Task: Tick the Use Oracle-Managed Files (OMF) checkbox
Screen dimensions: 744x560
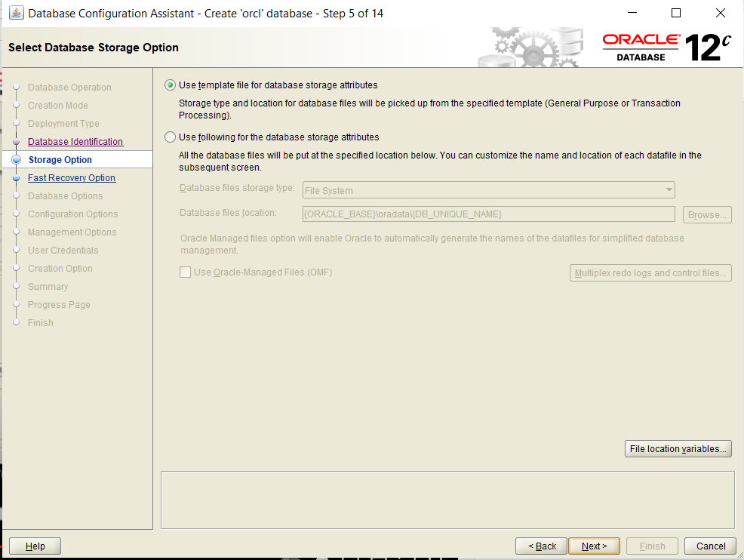Action: point(185,272)
